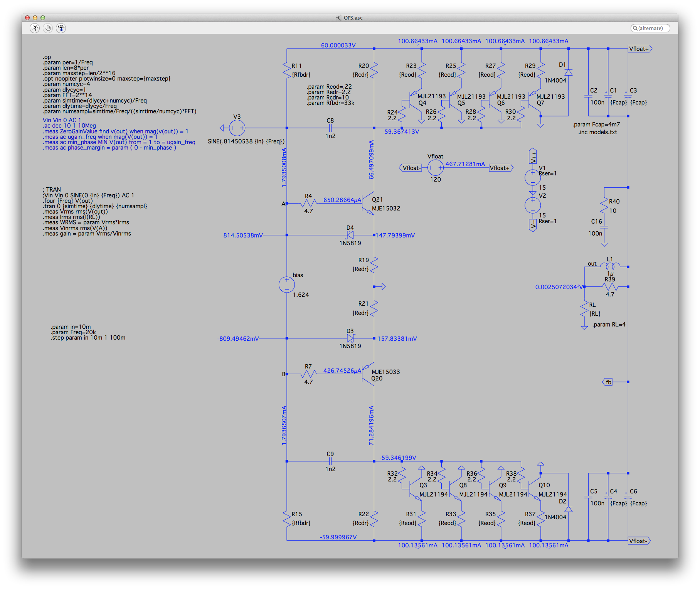Click the 467.71281mA current readout
The width and height of the screenshot is (700, 589).
pos(465,164)
